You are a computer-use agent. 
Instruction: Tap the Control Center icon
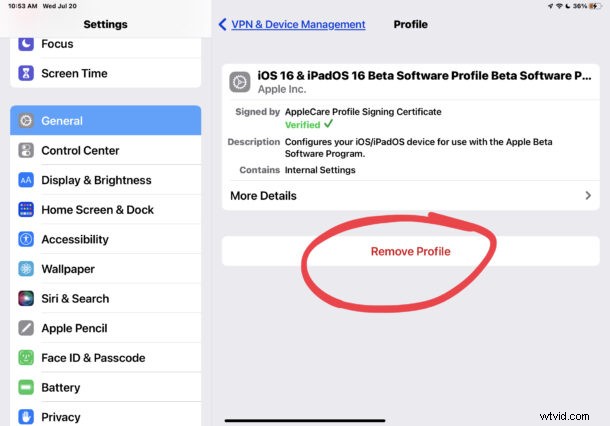pos(26,150)
